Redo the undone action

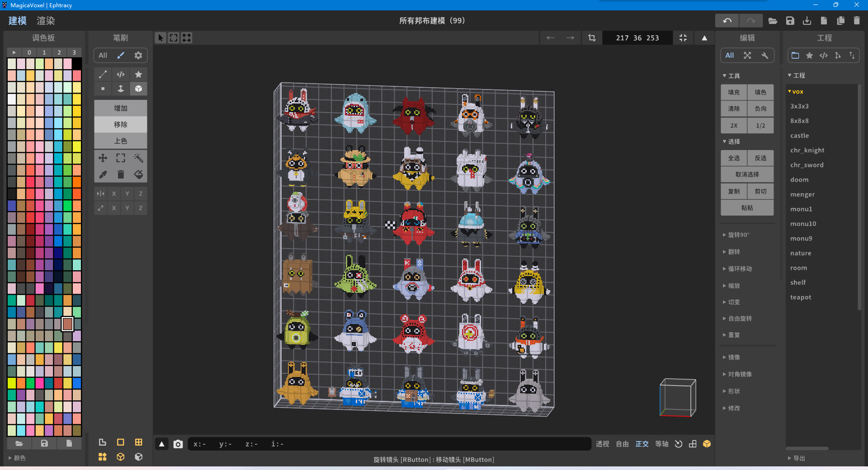pyautogui.click(x=751, y=21)
